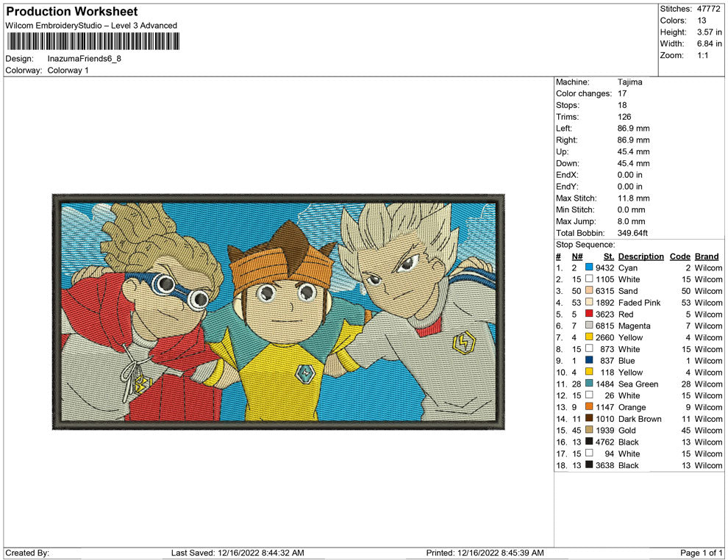
Task: Click the Colors value '13'
Action: click(x=702, y=21)
